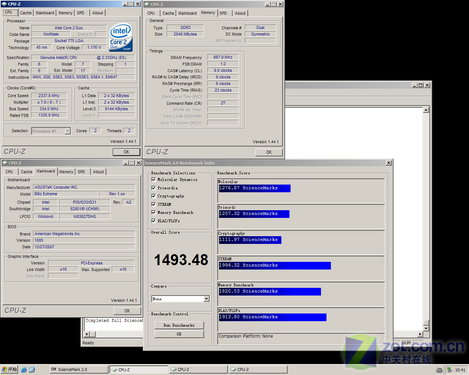Open About tab in the mainboard CPU-Z window
The image size is (469, 375).
(98, 172)
